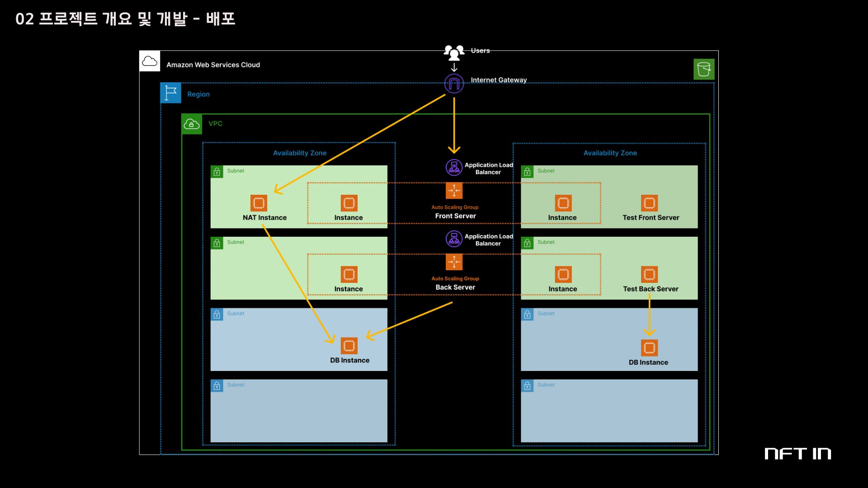
Task: Click the AWS Cloud icon
Action: [x=150, y=61]
